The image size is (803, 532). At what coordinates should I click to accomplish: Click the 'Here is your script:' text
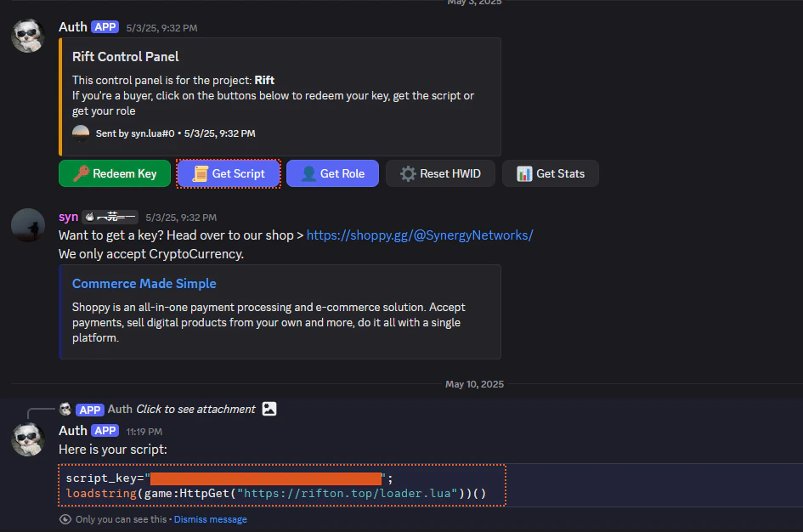[x=113, y=450]
